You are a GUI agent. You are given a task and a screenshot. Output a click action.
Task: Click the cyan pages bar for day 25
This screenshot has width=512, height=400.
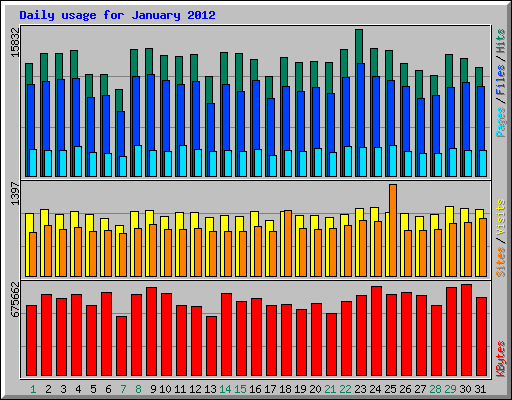click(393, 161)
